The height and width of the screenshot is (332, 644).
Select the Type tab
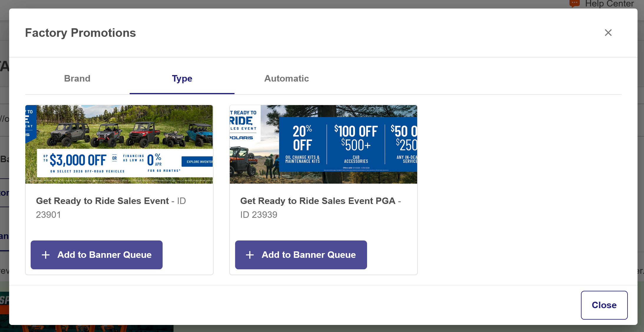tap(182, 79)
